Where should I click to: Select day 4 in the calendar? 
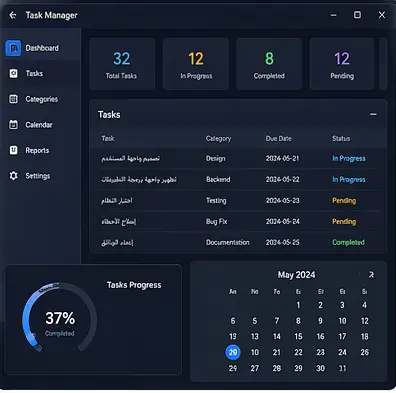364,305
